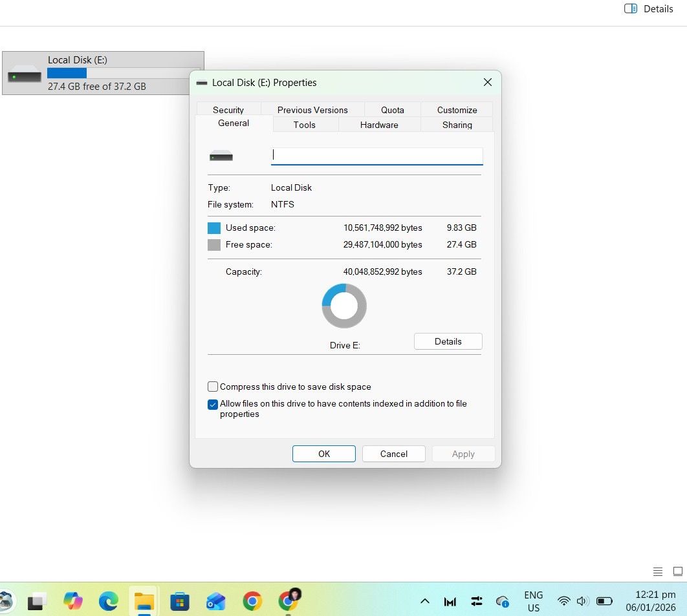Click the 'Local Disk' type value

click(291, 187)
